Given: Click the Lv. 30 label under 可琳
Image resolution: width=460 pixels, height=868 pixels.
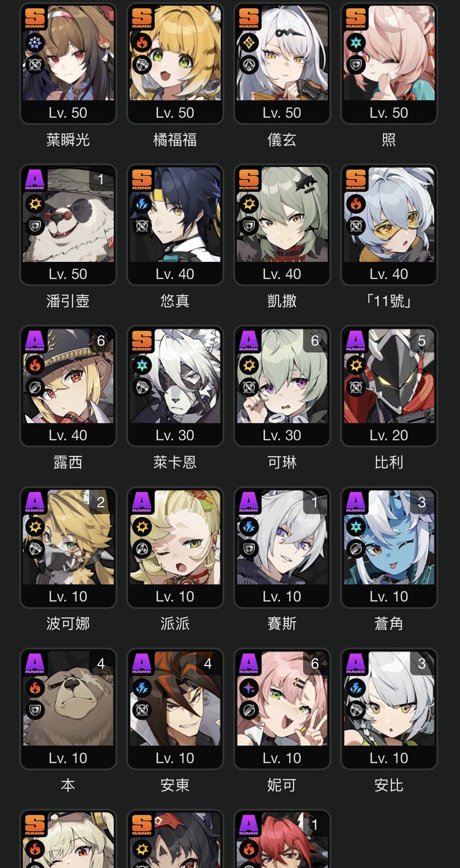Looking at the screenshot, I should coord(282,435).
